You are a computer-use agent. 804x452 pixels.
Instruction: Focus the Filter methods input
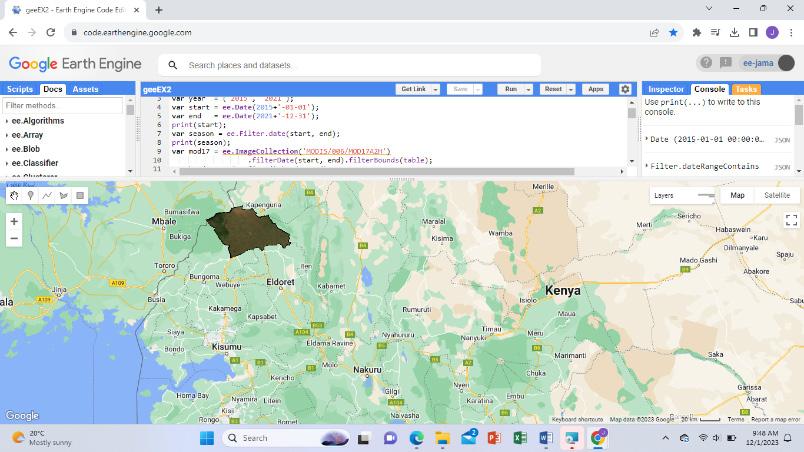point(62,105)
